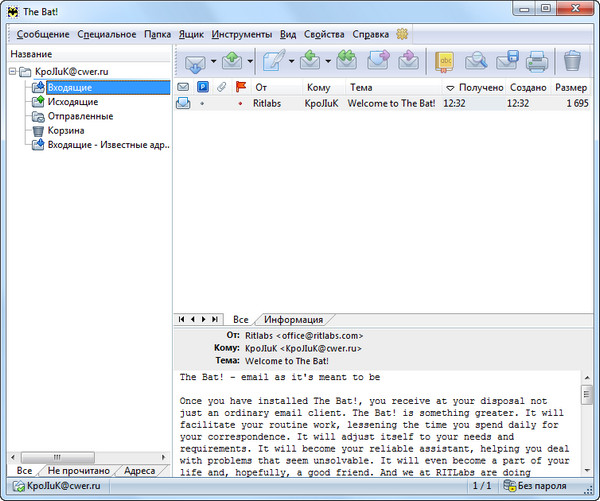
Task: Create a new message with the pencil icon
Action: click(x=272, y=61)
